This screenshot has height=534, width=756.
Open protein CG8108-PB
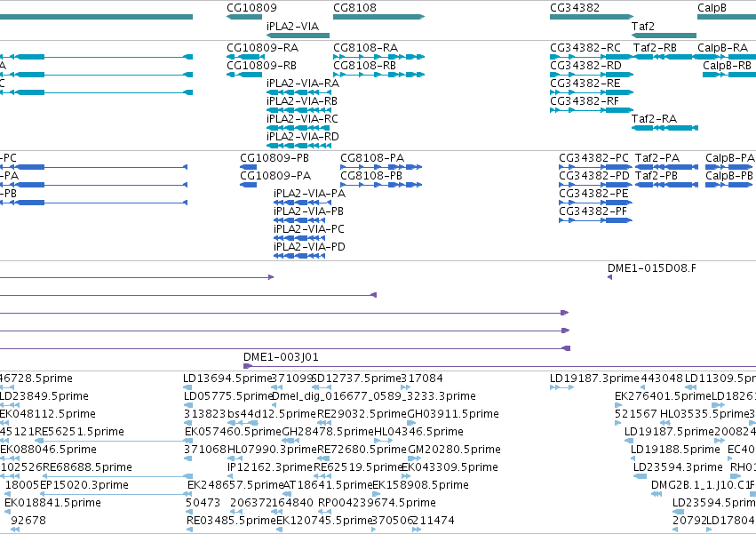tap(371, 176)
